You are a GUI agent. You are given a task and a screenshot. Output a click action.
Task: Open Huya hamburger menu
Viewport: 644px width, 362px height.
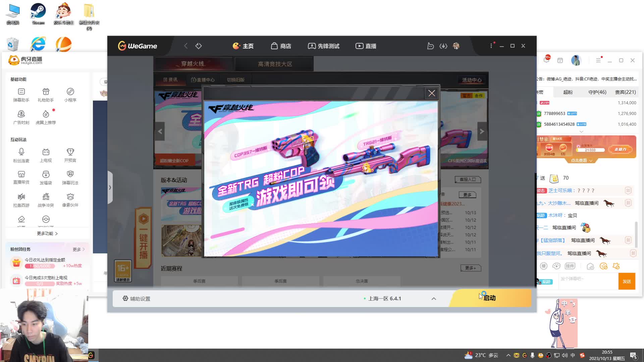[598, 60]
